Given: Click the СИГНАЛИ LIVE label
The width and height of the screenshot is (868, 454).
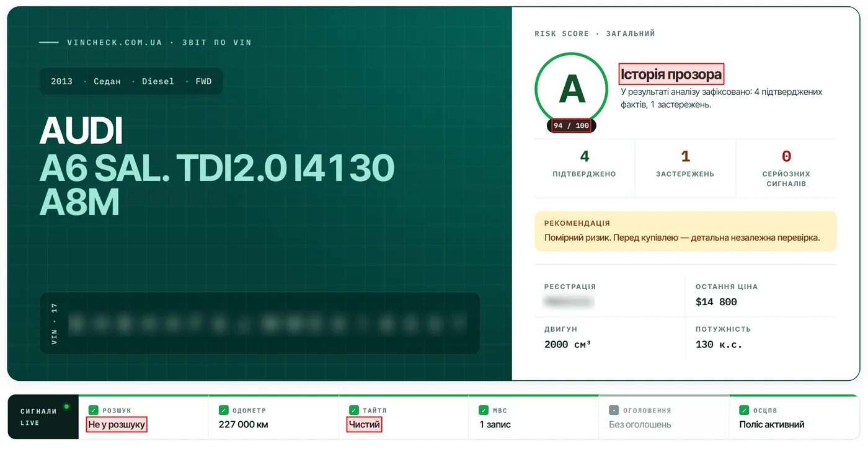Looking at the screenshot, I should coord(38,417).
